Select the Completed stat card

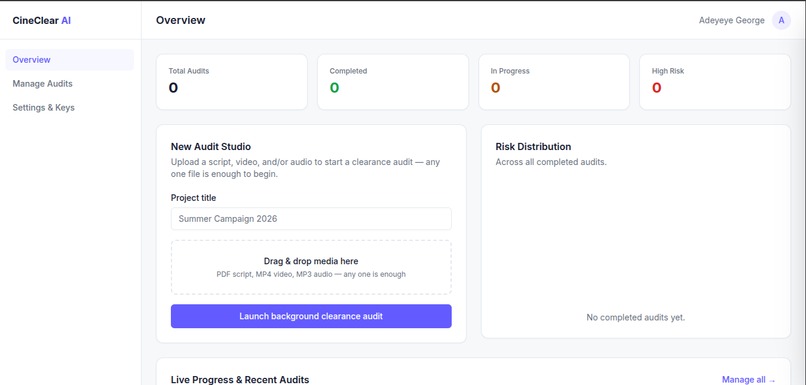tap(393, 82)
